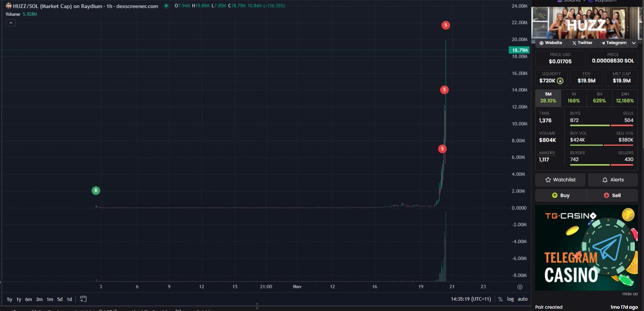Open the go-to-date calendar icon

[x=83, y=299]
